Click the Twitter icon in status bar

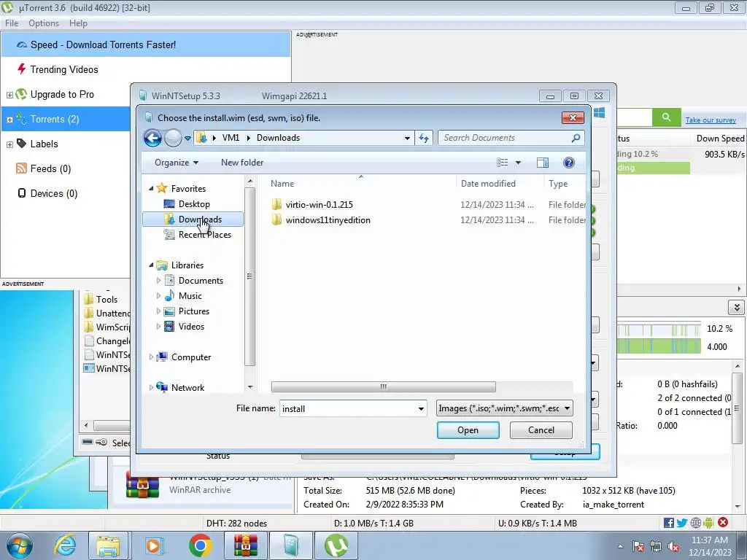click(682, 523)
